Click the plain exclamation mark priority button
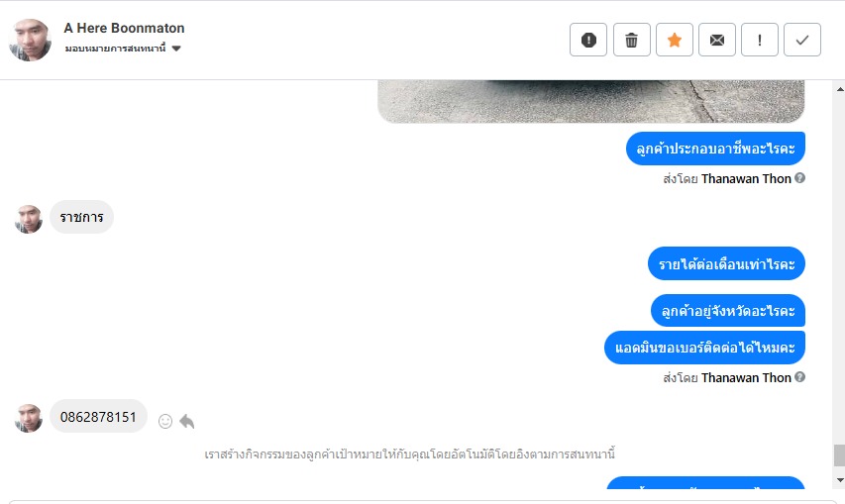 [760, 40]
